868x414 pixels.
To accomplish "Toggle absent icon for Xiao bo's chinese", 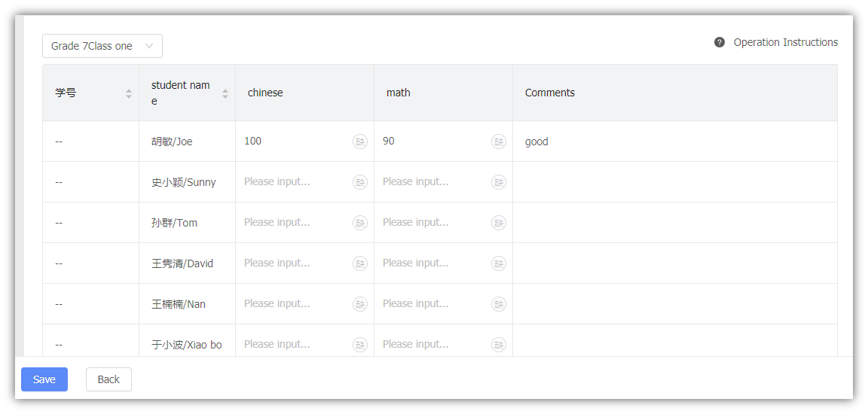I will [x=360, y=345].
